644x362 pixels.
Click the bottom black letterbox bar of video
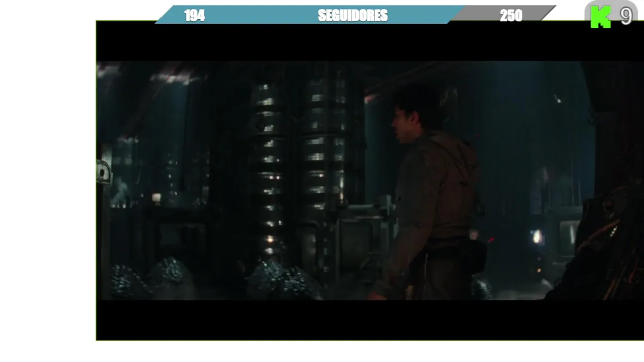tap(370, 320)
